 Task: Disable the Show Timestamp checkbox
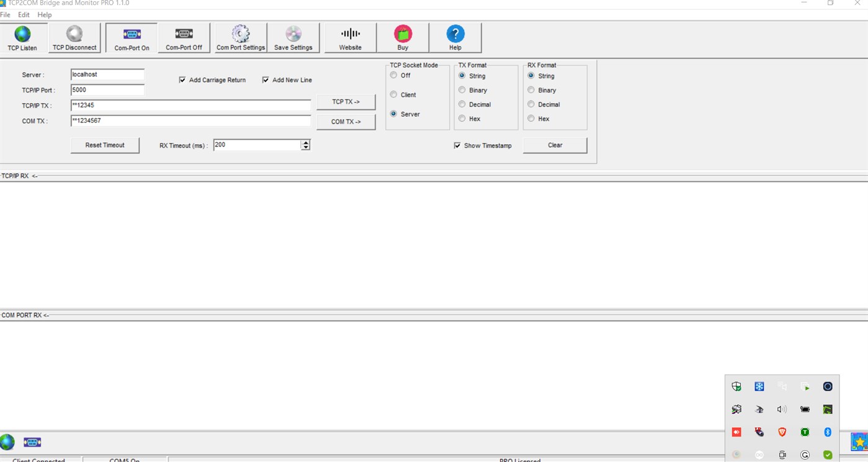coord(457,145)
